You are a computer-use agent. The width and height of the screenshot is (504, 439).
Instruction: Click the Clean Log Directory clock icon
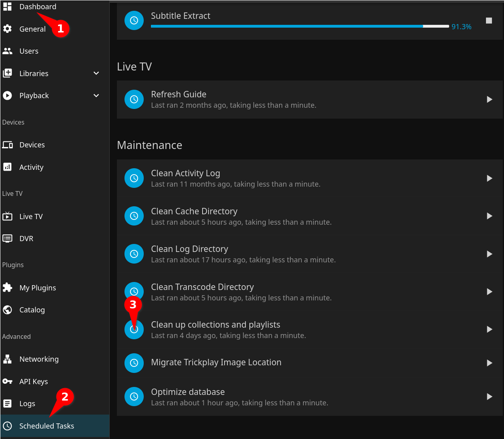click(134, 254)
